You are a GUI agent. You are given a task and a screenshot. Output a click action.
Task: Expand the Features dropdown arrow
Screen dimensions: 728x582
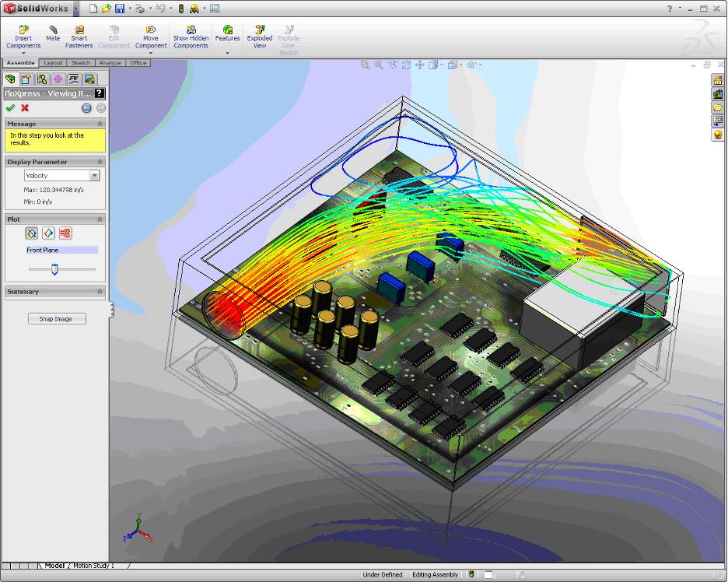click(x=227, y=53)
